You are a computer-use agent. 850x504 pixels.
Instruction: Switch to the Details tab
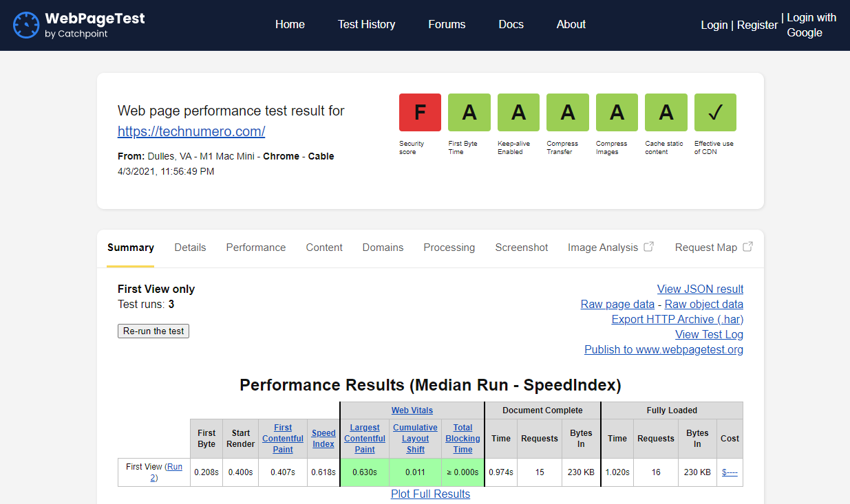tap(190, 247)
